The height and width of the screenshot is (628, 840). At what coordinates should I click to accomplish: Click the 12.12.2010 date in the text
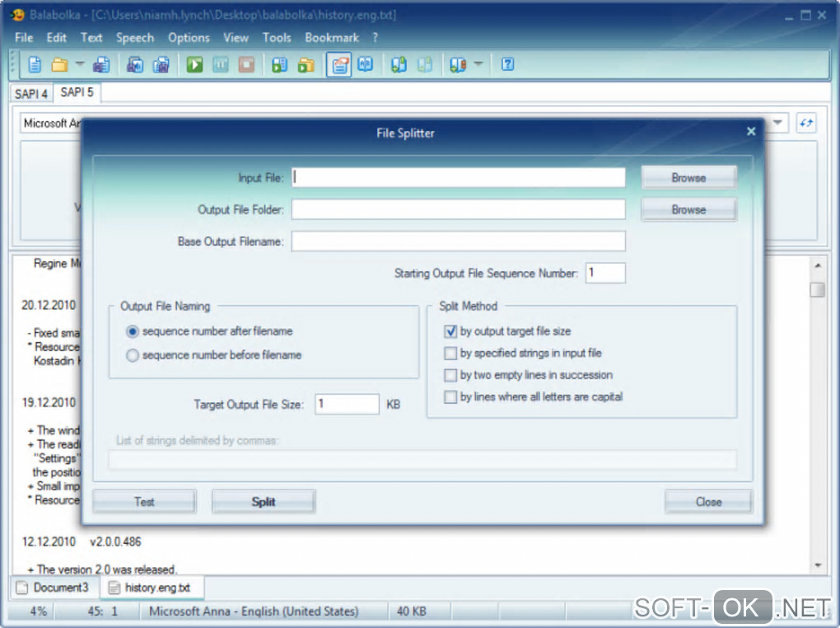(49, 541)
